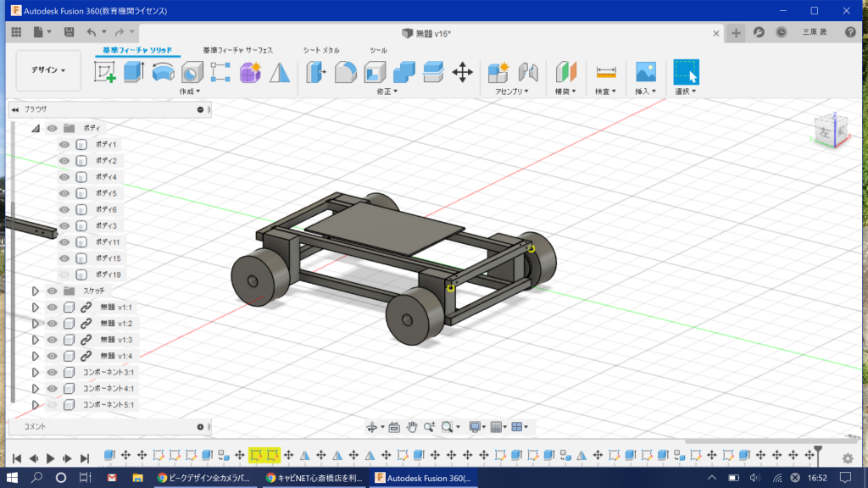Toggle visibility of ボディ2
Screen dimensions: 868x488
pyautogui.click(x=64, y=160)
